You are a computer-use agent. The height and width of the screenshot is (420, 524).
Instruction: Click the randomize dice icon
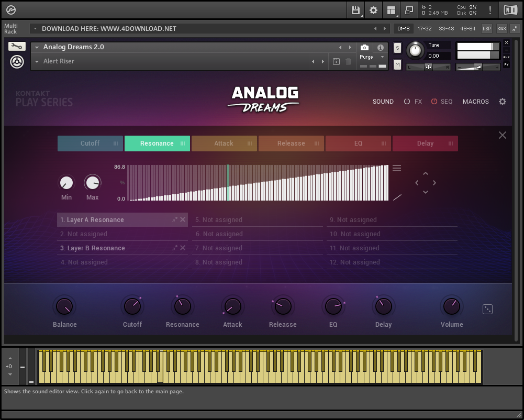click(487, 310)
